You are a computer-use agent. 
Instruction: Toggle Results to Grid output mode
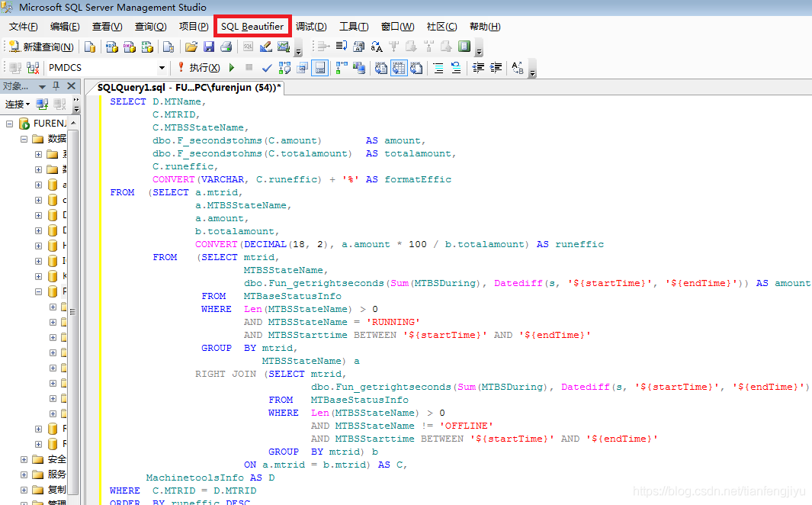pos(399,68)
